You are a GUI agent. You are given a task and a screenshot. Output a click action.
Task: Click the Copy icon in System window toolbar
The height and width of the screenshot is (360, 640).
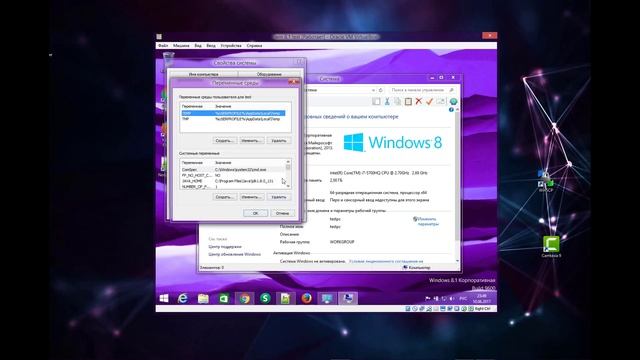[397, 101]
